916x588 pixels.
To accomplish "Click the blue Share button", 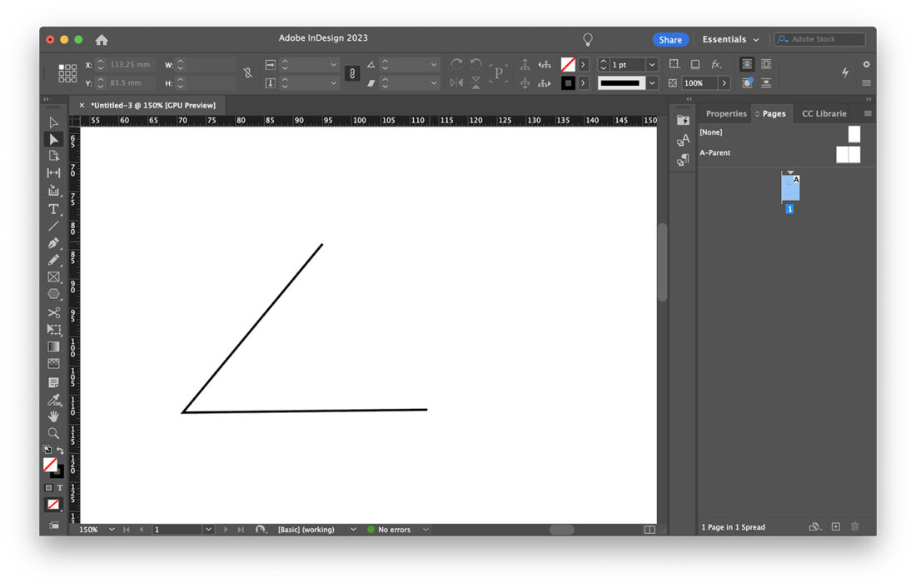I will coord(670,39).
